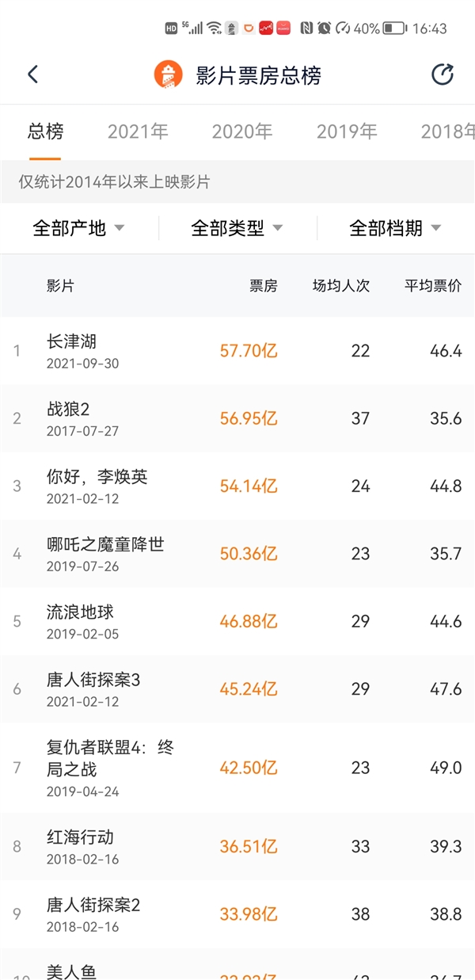This screenshot has height=980, width=475.
Task: Tap the 票房 column header
Action: [x=264, y=286]
